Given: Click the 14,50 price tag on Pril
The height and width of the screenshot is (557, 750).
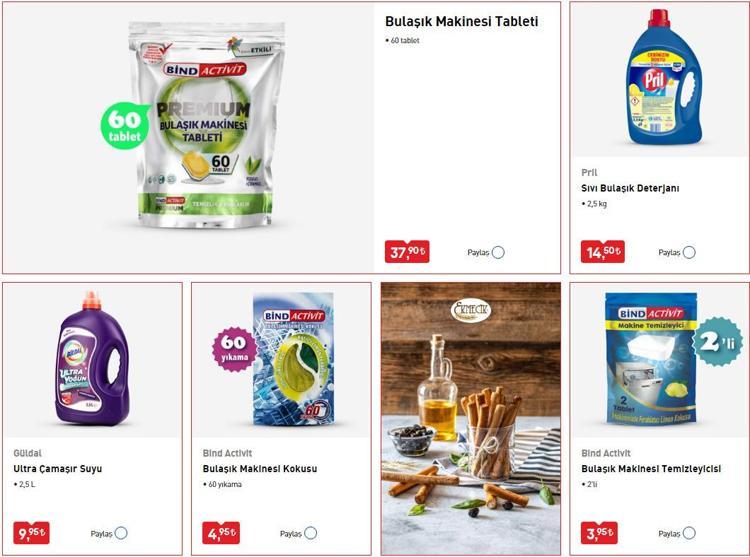Looking at the screenshot, I should point(603,251).
